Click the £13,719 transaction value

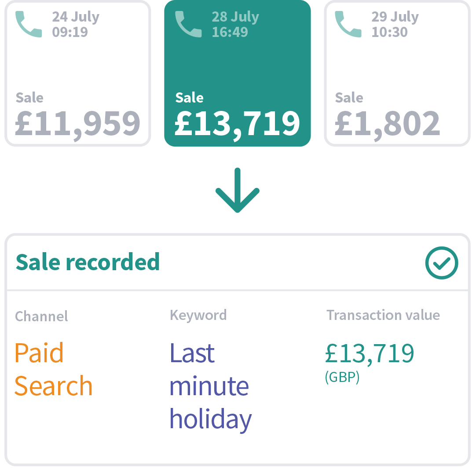tap(370, 353)
